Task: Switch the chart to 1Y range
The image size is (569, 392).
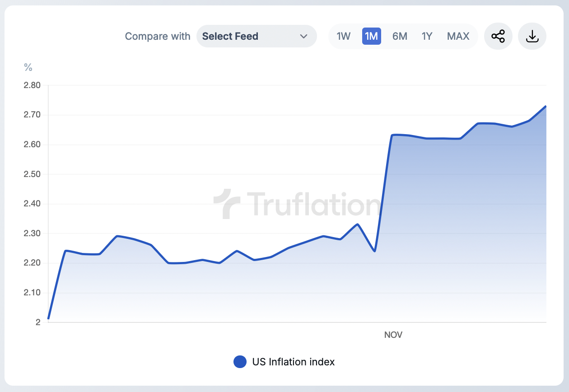Action: [x=427, y=36]
